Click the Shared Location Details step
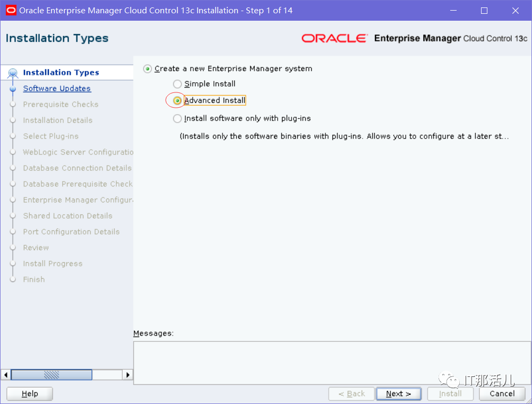The image size is (532, 404). (67, 216)
